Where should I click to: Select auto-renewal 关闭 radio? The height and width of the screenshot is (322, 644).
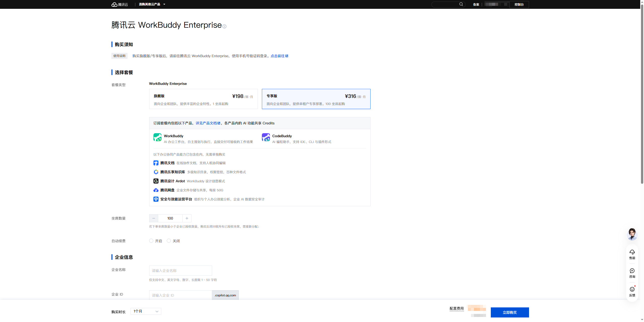[169, 241]
